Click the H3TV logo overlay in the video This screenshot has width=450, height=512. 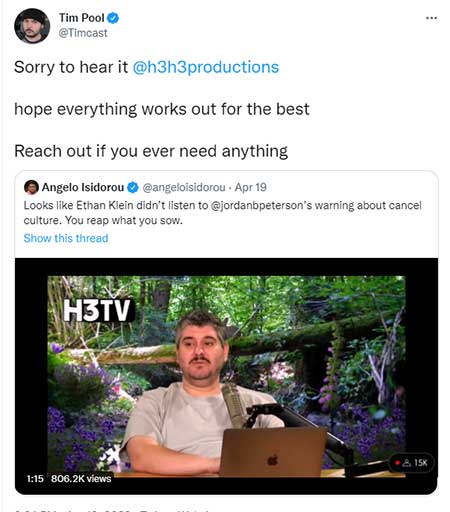point(99,310)
